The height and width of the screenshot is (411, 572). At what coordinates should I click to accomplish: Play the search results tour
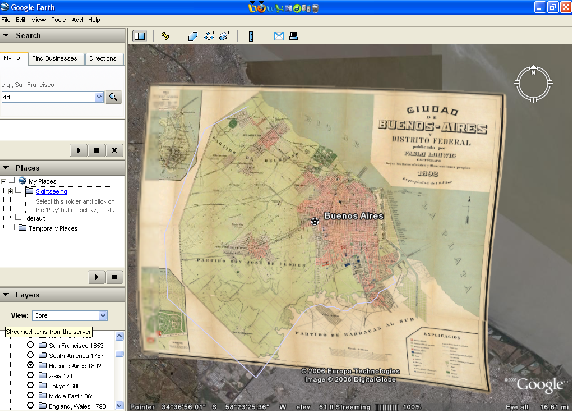(78, 150)
